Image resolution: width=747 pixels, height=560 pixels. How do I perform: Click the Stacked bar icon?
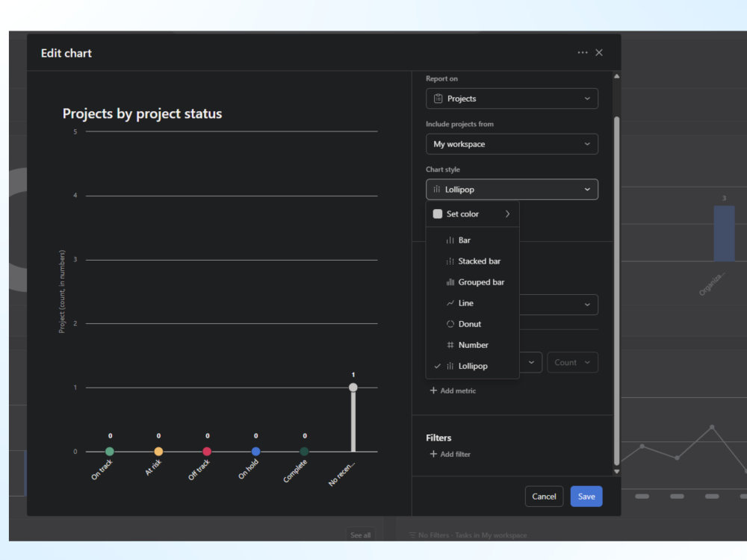(x=450, y=261)
